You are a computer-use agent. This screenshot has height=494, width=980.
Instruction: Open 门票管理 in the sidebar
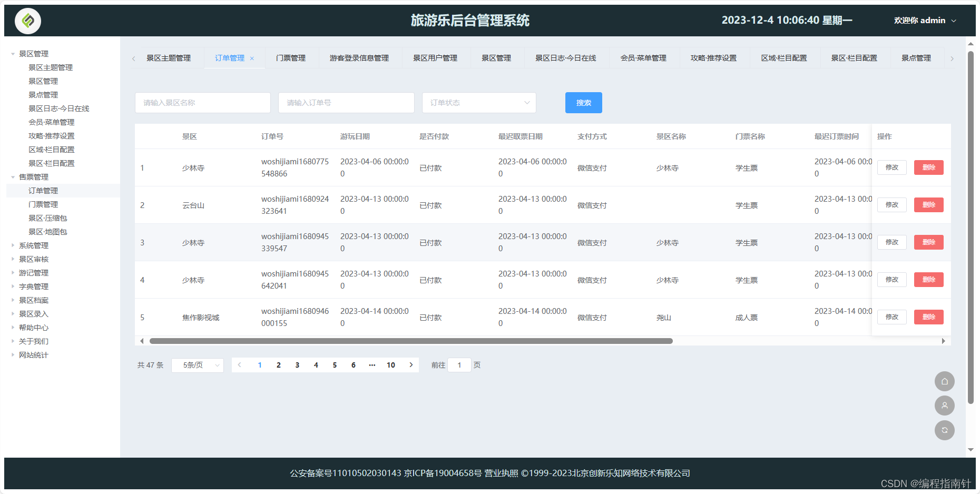coord(43,204)
